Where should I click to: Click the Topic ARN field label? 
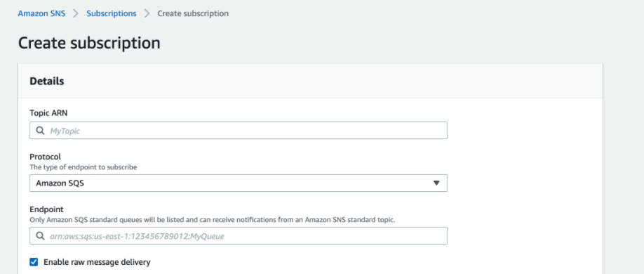pyautogui.click(x=48, y=112)
